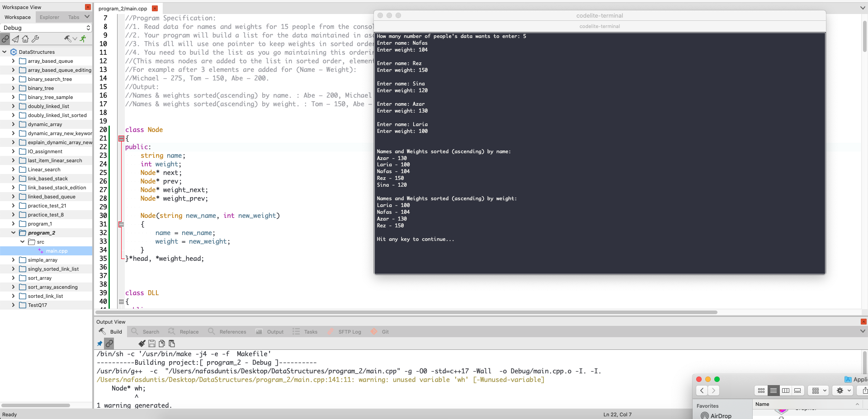The image size is (868, 419).
Task: Open the Output tab in Output View
Action: (270, 331)
